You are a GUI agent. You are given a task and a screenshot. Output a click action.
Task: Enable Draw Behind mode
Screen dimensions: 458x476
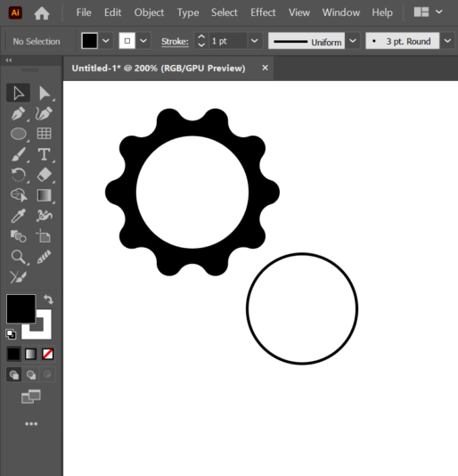click(x=30, y=374)
